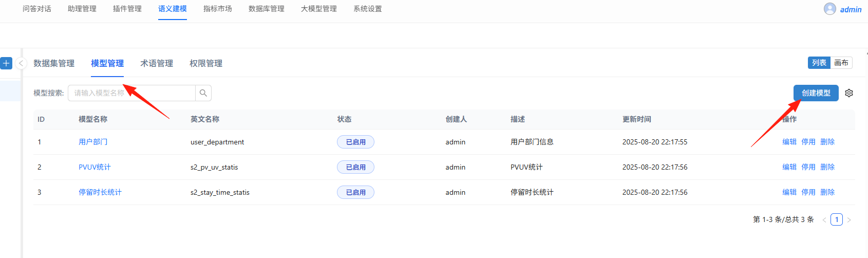868x258 pixels.
Task: Click 已启用 status tag for user_department
Action: (x=355, y=142)
